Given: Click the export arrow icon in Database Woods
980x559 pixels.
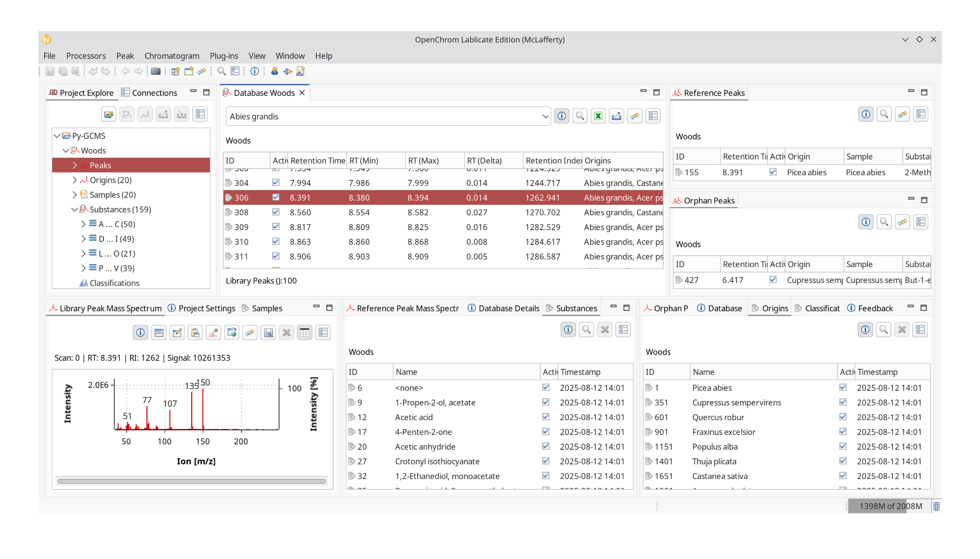Looking at the screenshot, I should 617,116.
